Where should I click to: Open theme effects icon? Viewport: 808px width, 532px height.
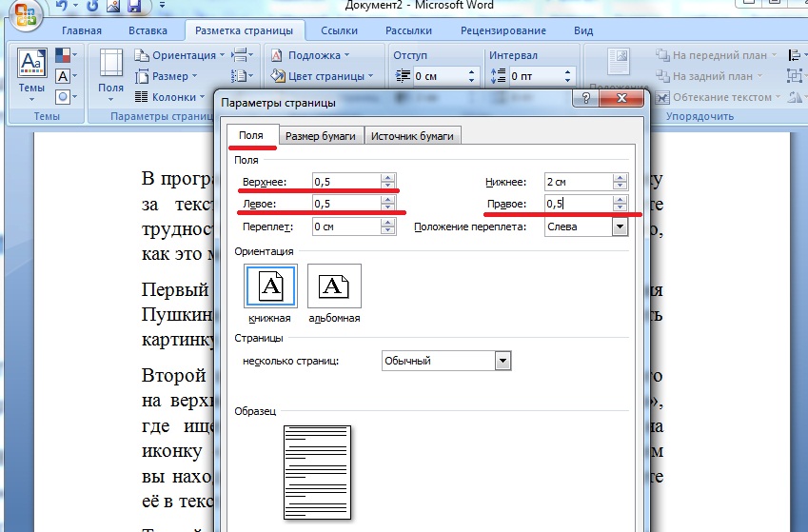point(66,96)
